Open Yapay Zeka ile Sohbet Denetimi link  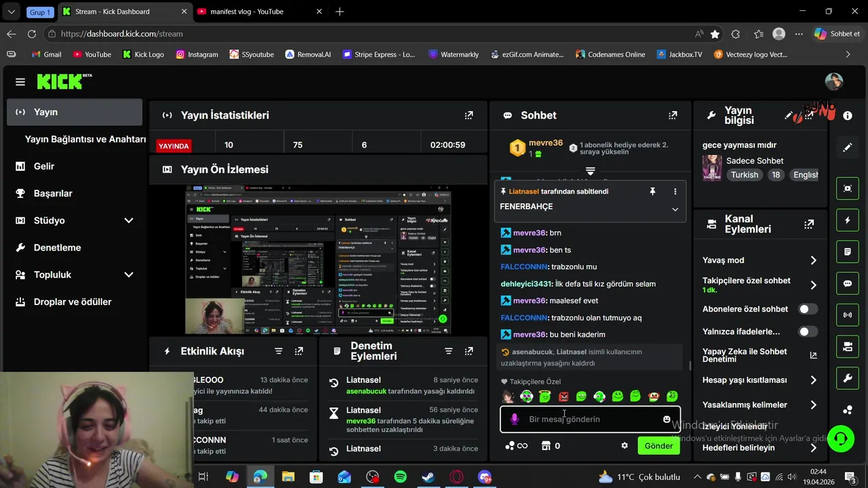pyautogui.click(x=760, y=355)
